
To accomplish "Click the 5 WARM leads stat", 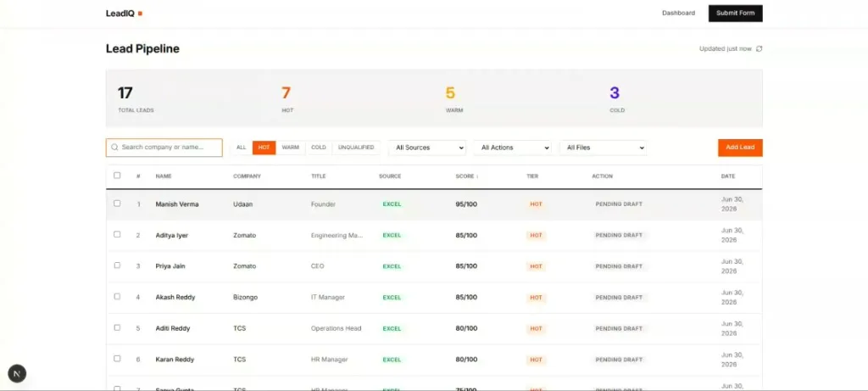I will point(454,98).
